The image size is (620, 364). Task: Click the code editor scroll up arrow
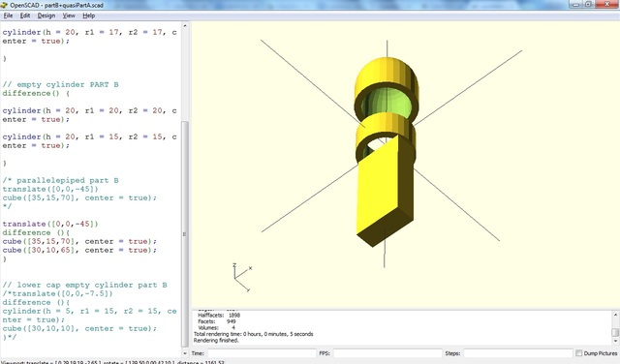click(185, 26)
